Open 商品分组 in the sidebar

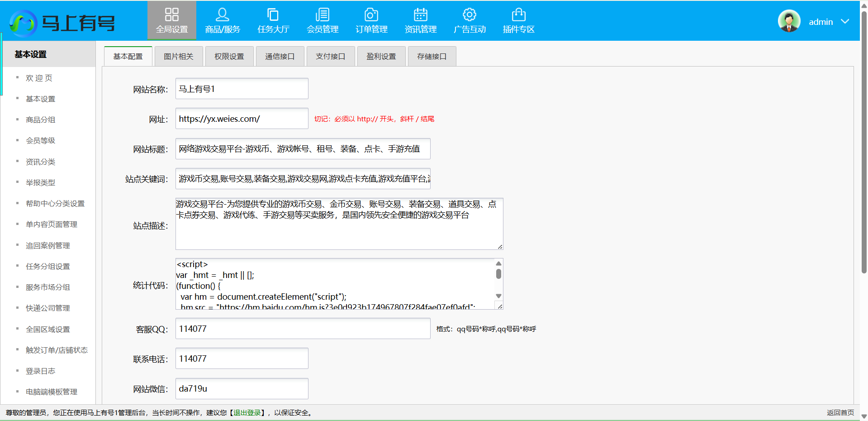tap(40, 120)
